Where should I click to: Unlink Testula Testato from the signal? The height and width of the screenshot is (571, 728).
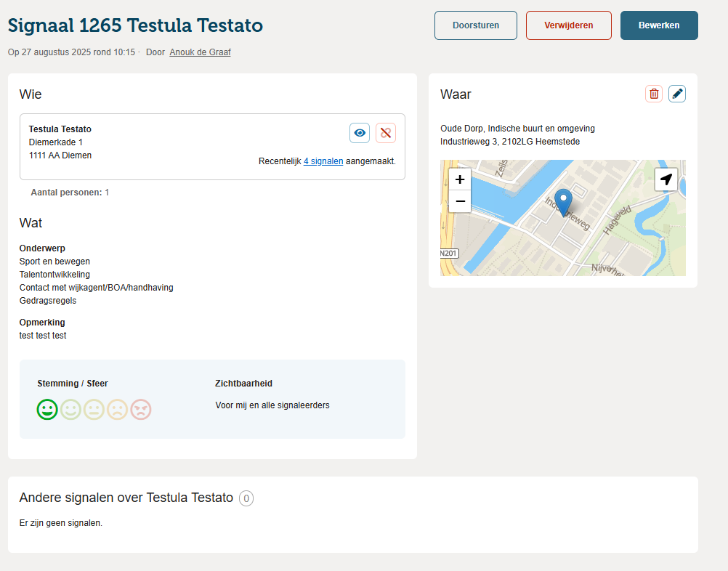pos(386,133)
